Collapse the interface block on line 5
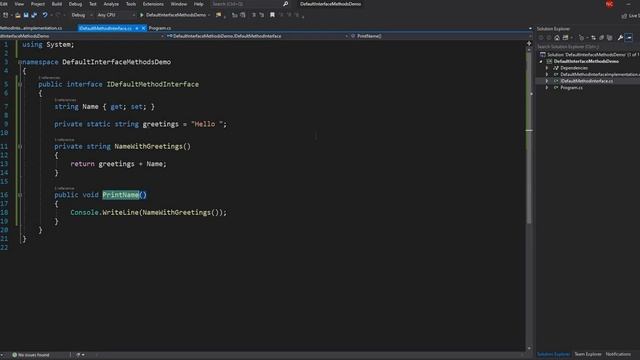This screenshot has height=360, width=640. point(20,84)
